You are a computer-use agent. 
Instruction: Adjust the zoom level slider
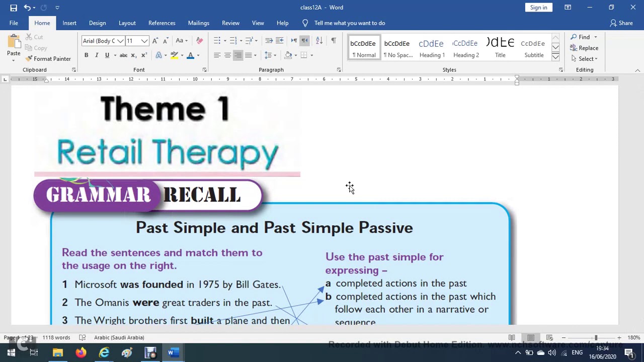(596, 338)
